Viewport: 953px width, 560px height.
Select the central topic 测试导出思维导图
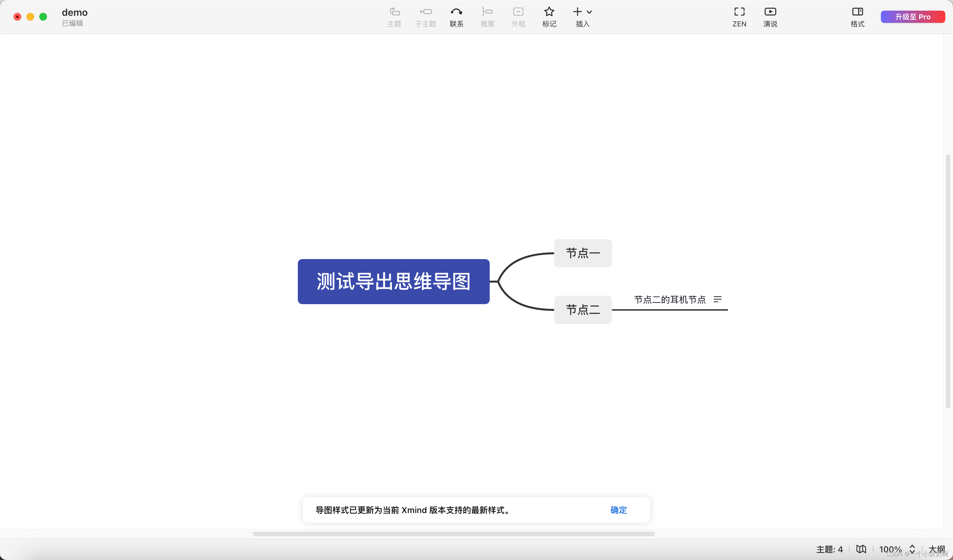tap(394, 281)
